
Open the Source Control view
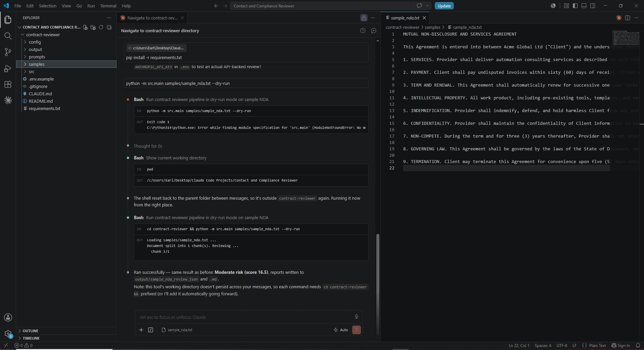pos(8,52)
